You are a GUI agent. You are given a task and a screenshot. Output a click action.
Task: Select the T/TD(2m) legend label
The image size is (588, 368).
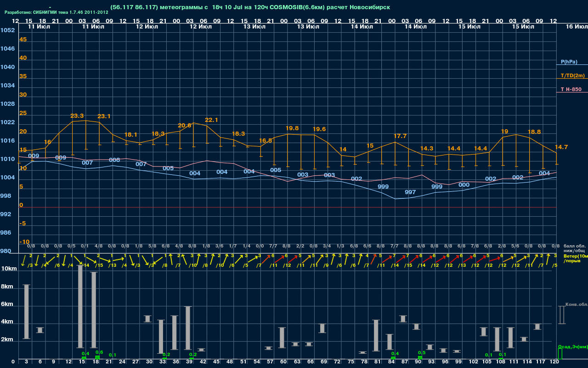tap(572, 75)
